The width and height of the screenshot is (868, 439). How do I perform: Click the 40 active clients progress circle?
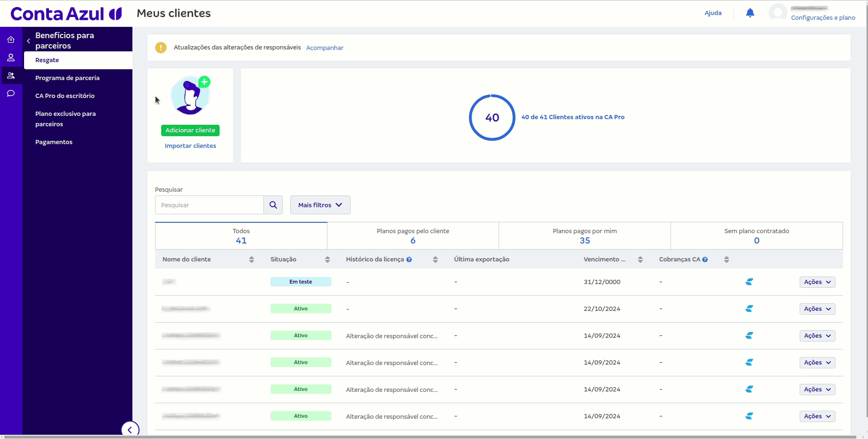(492, 117)
